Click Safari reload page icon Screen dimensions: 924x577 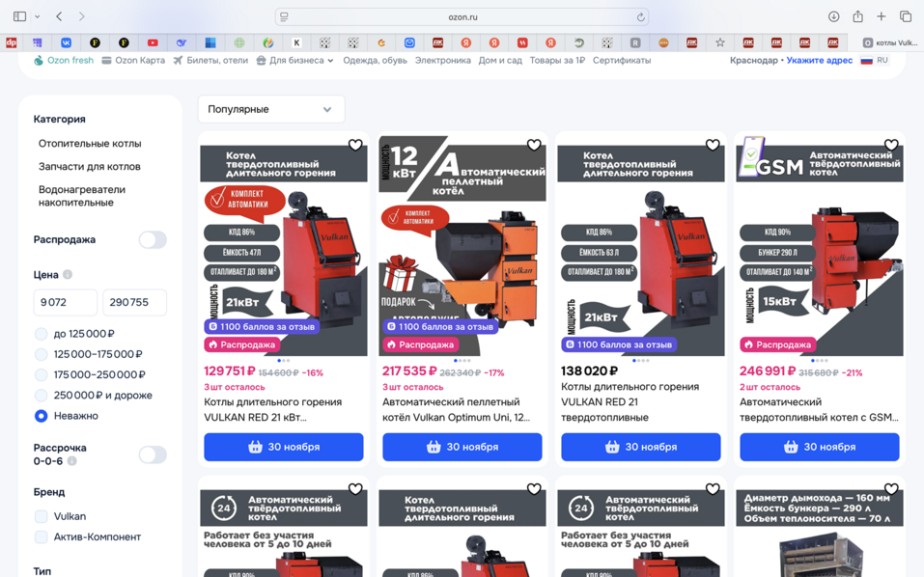[x=640, y=17]
